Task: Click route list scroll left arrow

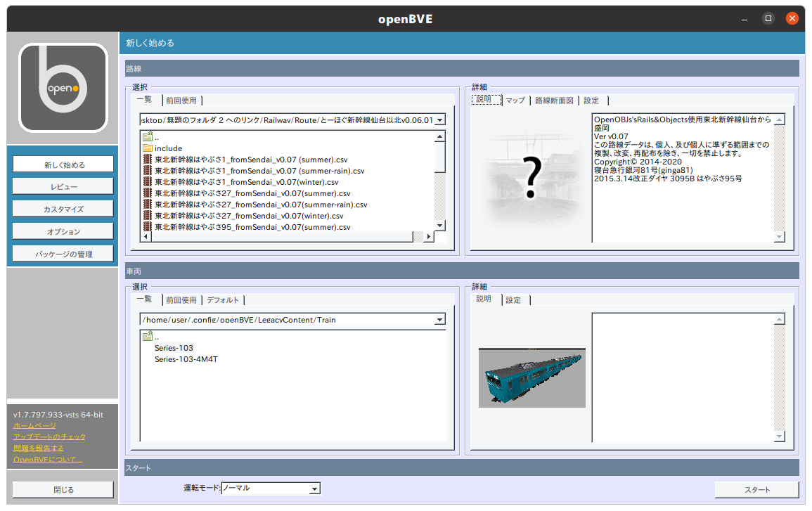Action: (146, 237)
